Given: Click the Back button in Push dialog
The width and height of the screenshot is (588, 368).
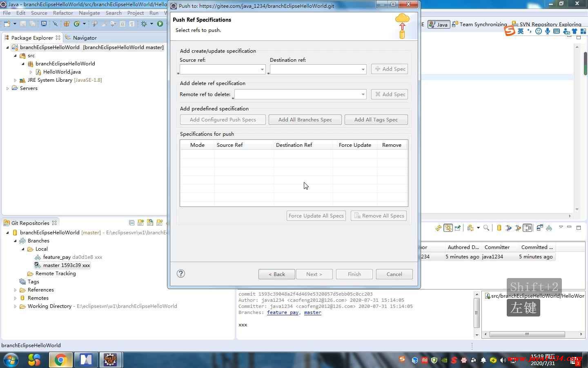Looking at the screenshot, I should tap(277, 274).
